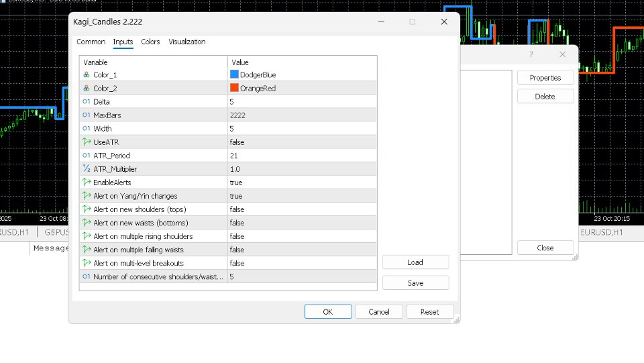Click Delete in the background dialog
644x363 pixels.
pyautogui.click(x=545, y=97)
